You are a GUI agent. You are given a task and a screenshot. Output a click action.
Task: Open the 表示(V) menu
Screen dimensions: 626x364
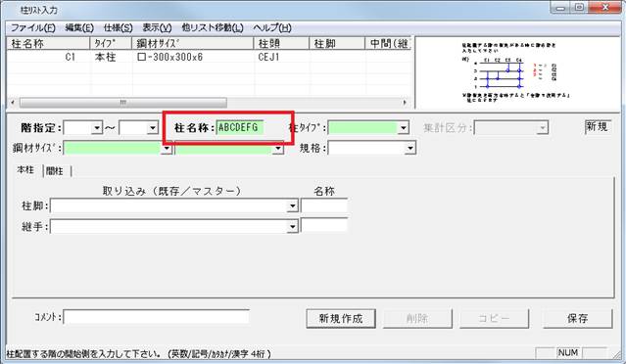[157, 27]
